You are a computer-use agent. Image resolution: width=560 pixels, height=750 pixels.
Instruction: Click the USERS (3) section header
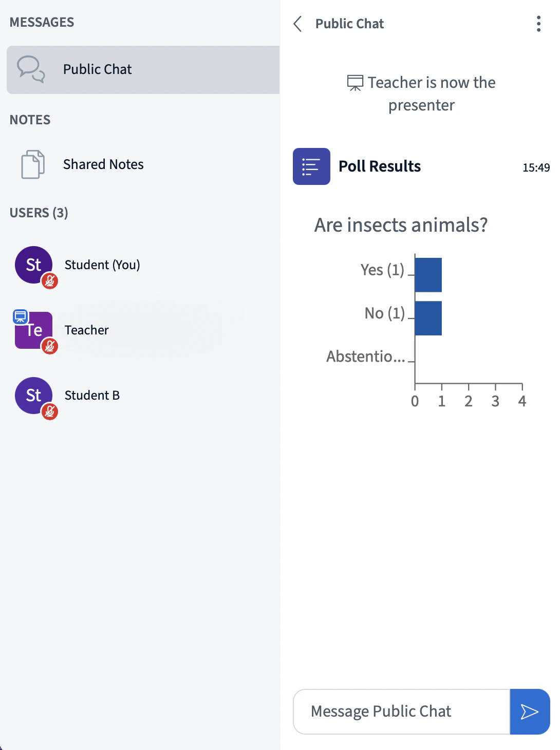coord(39,212)
